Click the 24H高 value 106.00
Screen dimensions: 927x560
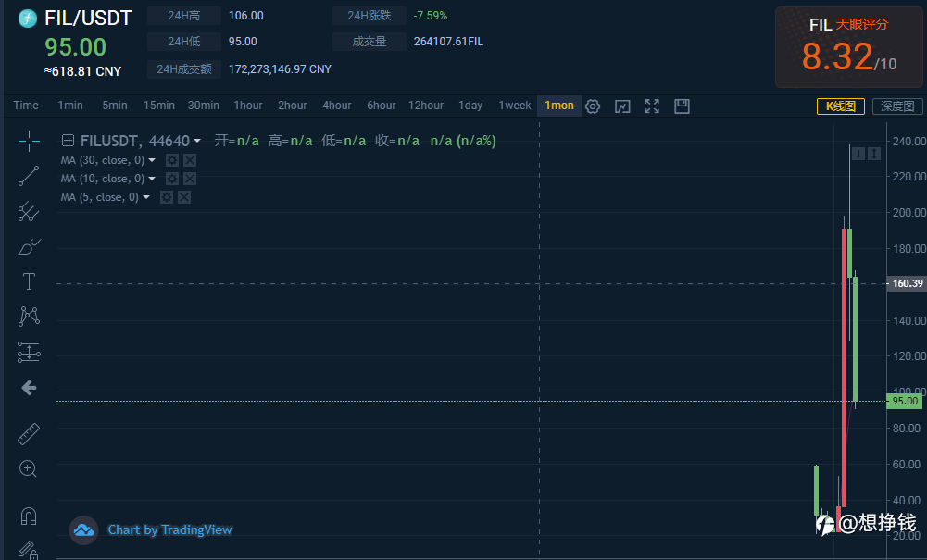tap(246, 16)
